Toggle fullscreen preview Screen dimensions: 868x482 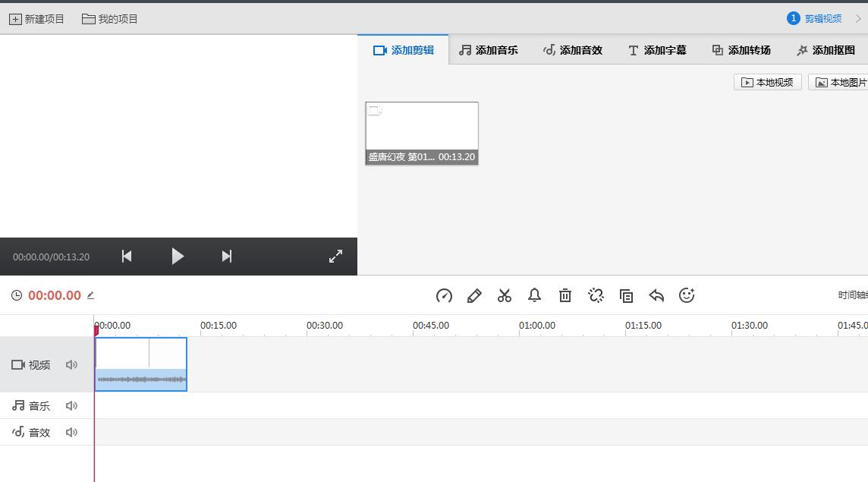[x=335, y=257]
